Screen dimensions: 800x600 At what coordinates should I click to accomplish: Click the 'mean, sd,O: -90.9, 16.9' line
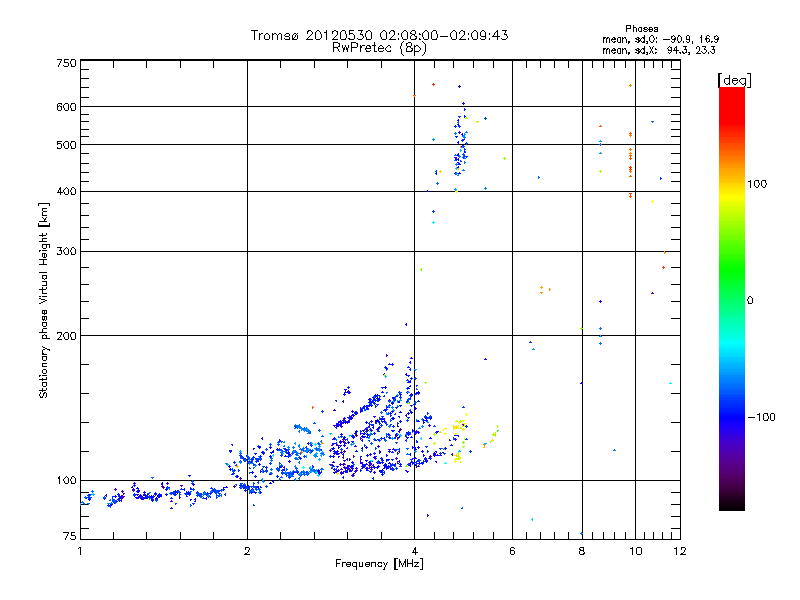click(x=660, y=39)
